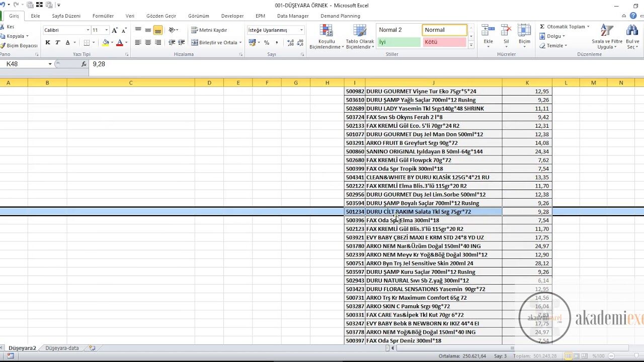Insert a new worksheet tab
The width and height of the screenshot is (644, 362).
pyautogui.click(x=92, y=348)
